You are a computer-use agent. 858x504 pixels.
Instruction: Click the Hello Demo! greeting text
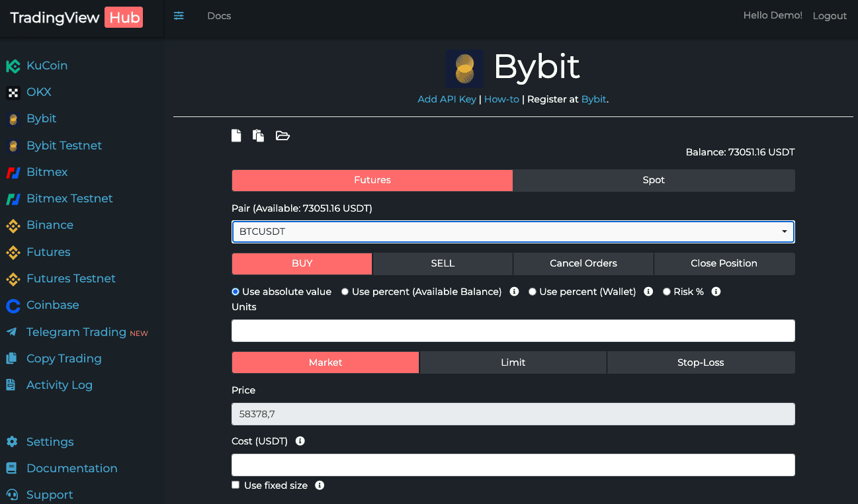773,15
